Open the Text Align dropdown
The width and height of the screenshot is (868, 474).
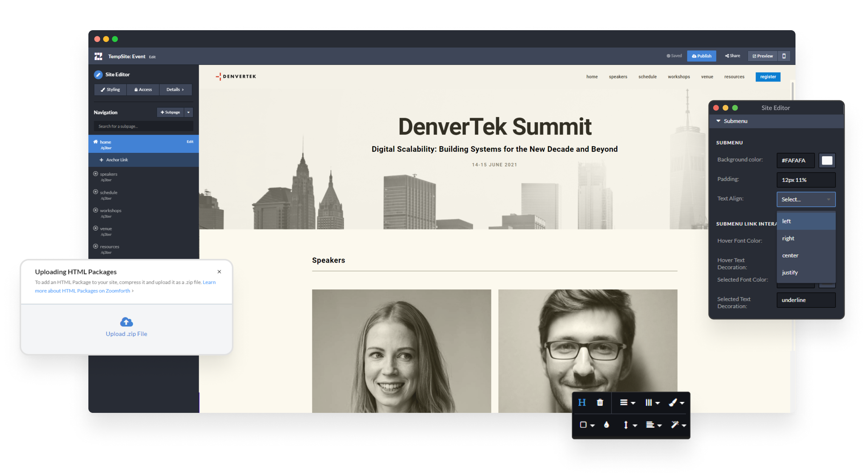[x=804, y=199]
